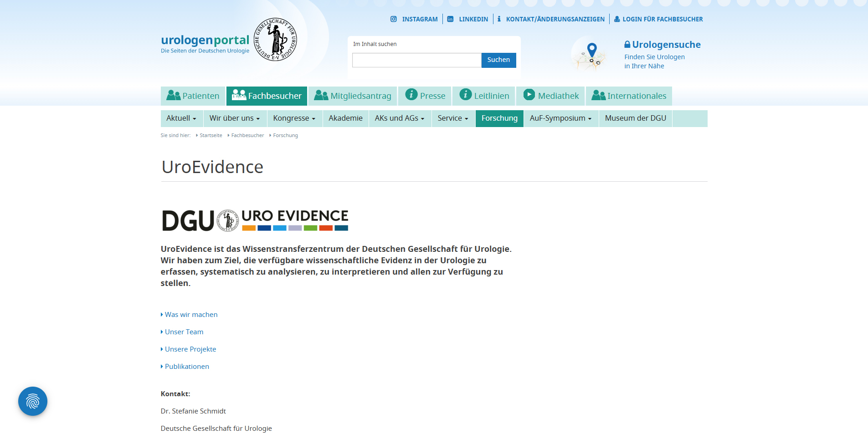Click the Uro Evidence logo image

[x=255, y=220]
